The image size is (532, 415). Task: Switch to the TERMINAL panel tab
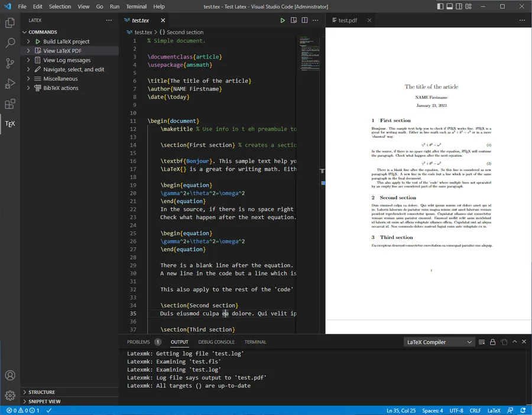[255, 342]
